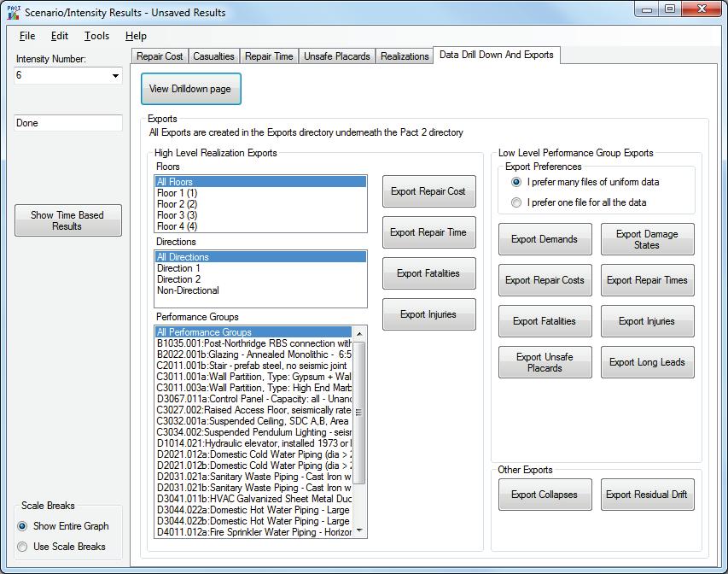Click the Export Residual Drift button
The image size is (728, 574).
pyautogui.click(x=647, y=495)
